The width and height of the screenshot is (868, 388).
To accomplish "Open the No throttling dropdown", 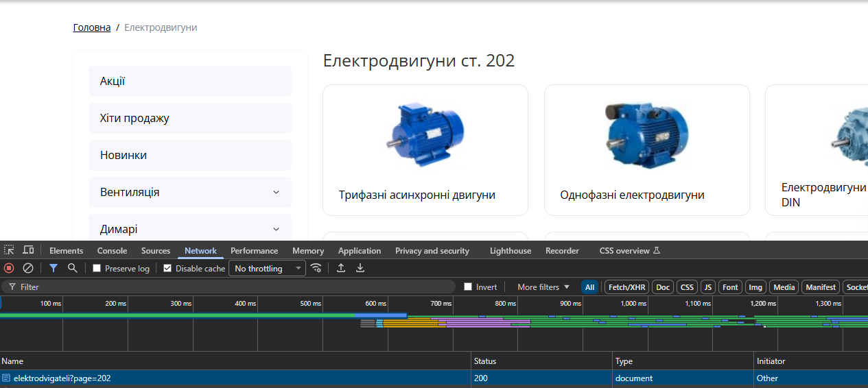I will (267, 269).
